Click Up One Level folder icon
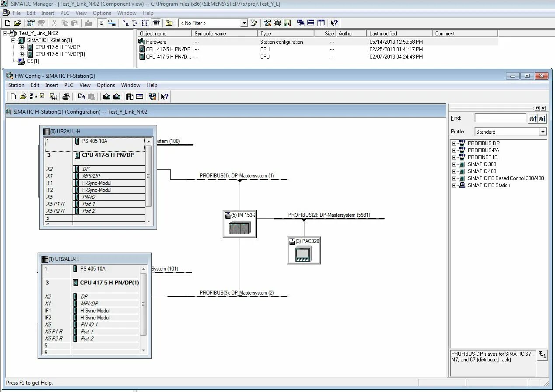This screenshot has width=555, height=392. [169, 23]
